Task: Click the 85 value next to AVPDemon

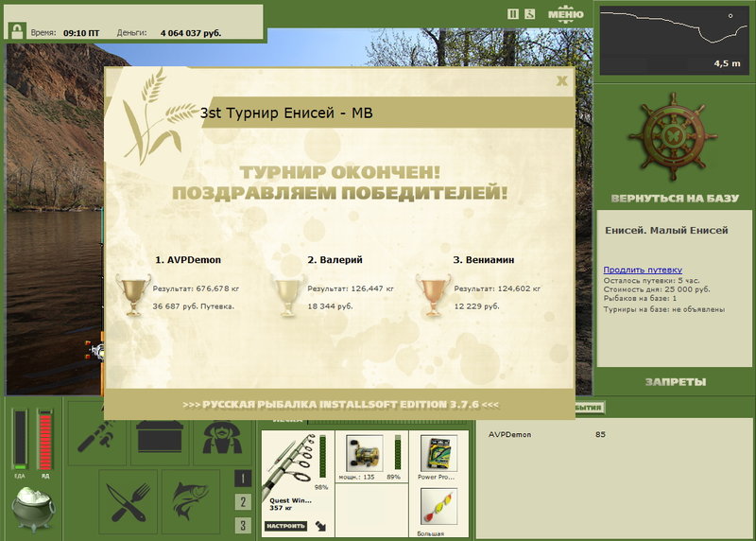Action: pyautogui.click(x=600, y=434)
